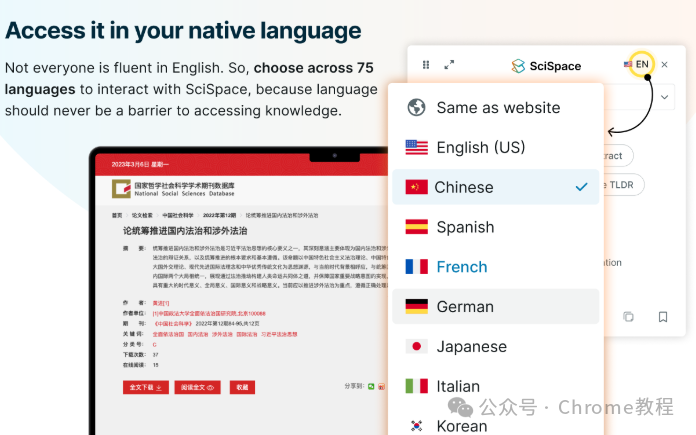
Task: Close the SciSpace panel with X
Action: 664,64
